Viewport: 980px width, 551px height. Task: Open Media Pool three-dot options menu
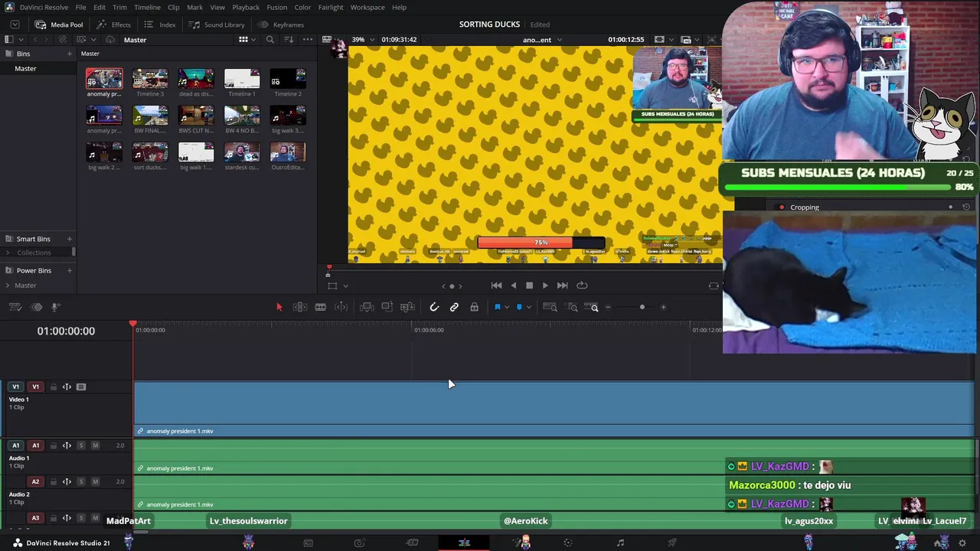point(308,40)
